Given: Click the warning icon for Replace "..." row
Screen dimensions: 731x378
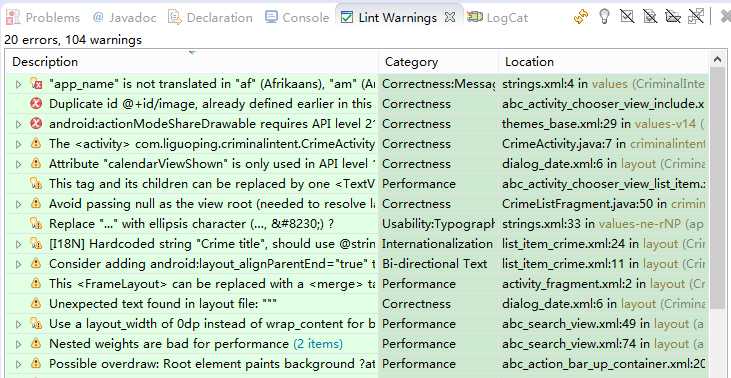Looking at the screenshot, I should pyautogui.click(x=36, y=224).
